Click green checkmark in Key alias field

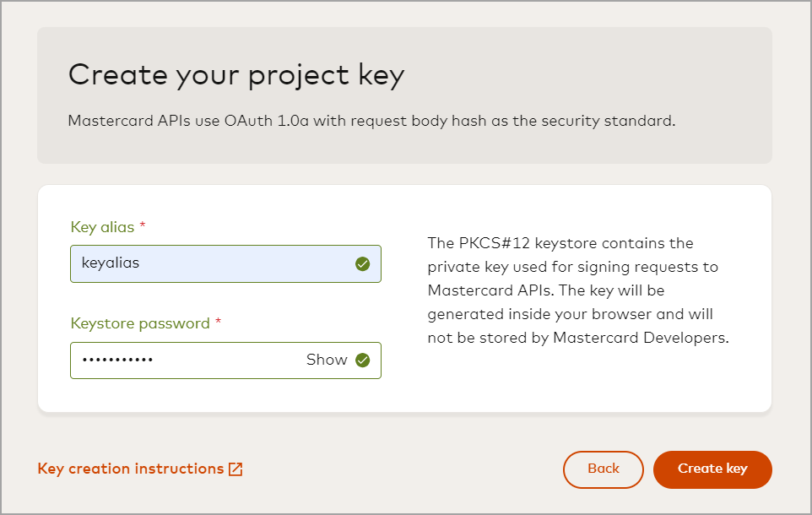(363, 264)
